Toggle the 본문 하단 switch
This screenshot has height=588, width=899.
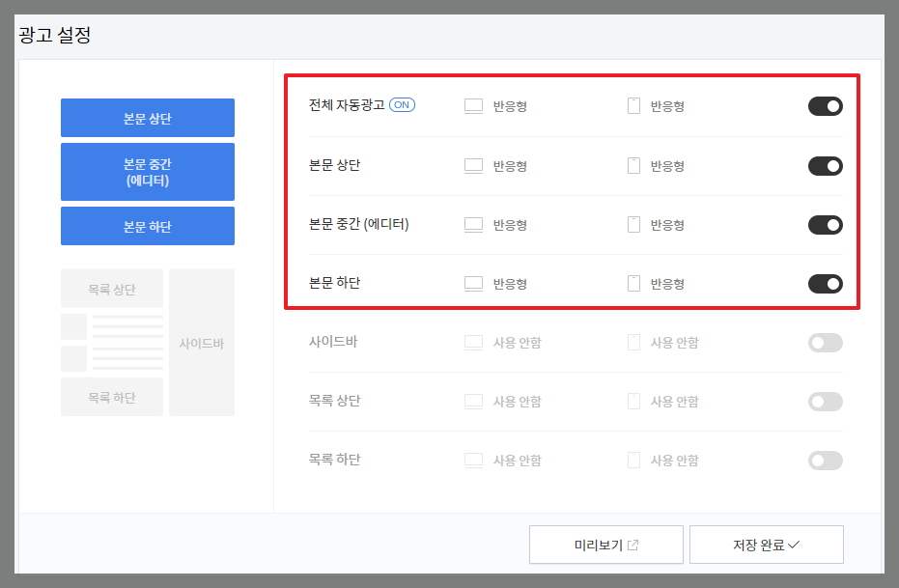click(825, 284)
